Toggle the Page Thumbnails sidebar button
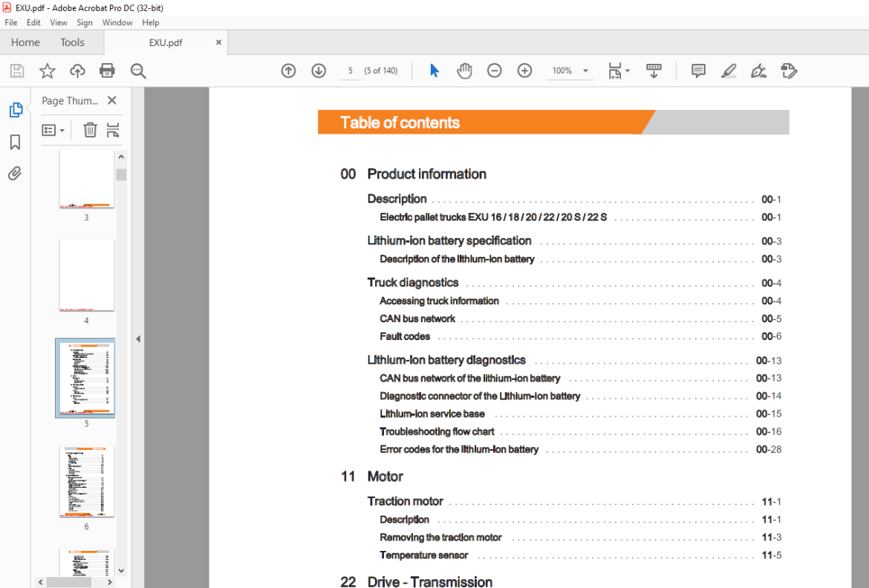The image size is (869, 588). point(16,110)
